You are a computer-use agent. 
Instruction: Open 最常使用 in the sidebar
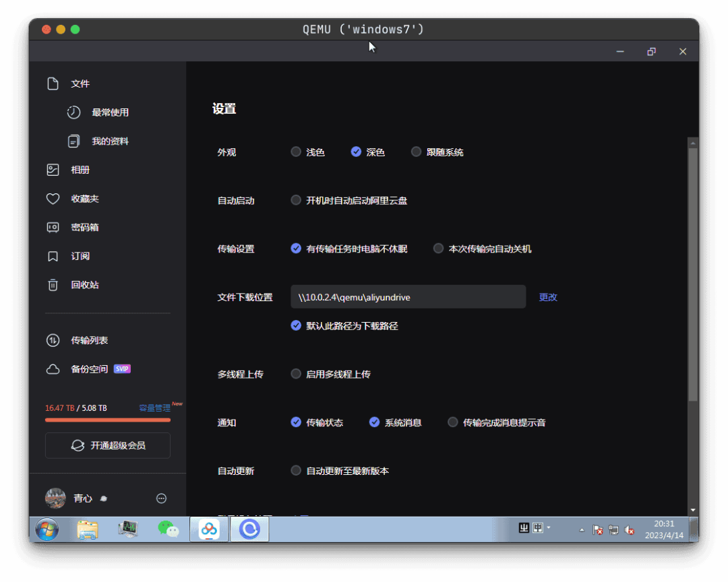click(x=110, y=112)
